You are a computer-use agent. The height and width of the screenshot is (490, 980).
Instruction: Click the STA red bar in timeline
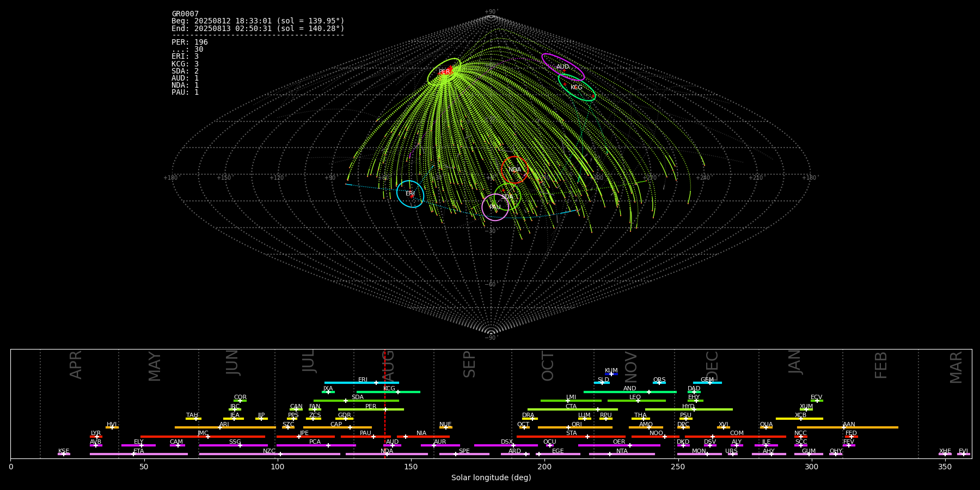[571, 437]
